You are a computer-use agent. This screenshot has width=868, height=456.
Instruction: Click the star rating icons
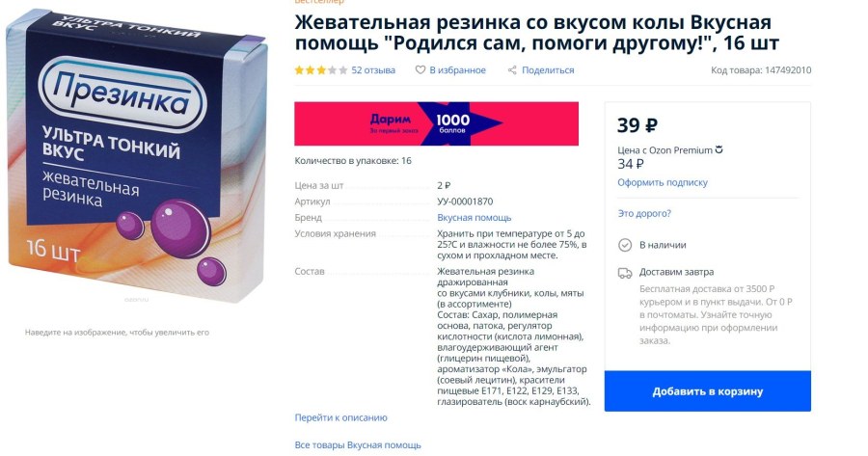tap(321, 70)
